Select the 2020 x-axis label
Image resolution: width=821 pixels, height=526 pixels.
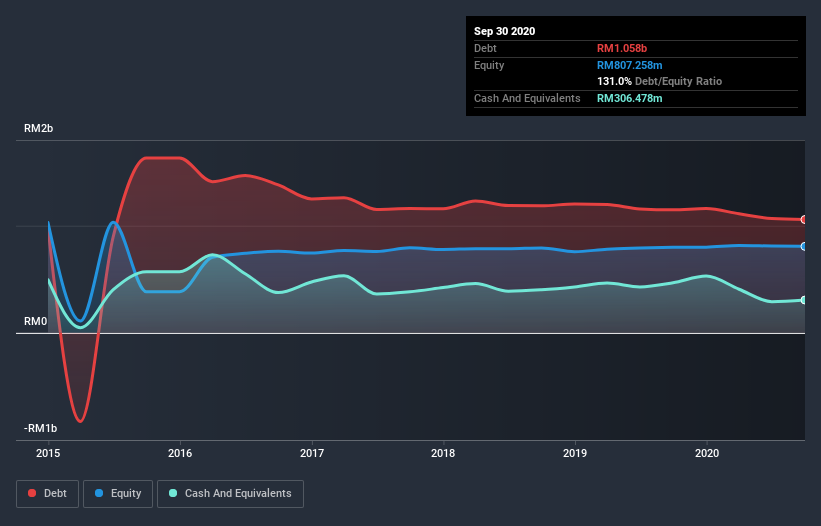click(x=707, y=453)
